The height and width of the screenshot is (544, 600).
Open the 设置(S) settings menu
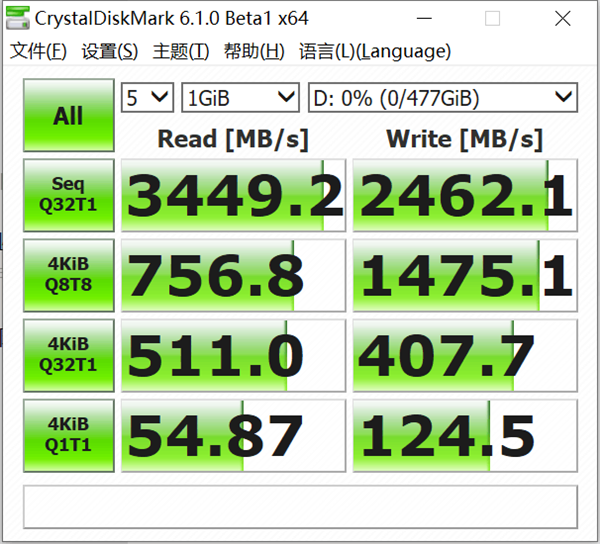pyautogui.click(x=109, y=52)
